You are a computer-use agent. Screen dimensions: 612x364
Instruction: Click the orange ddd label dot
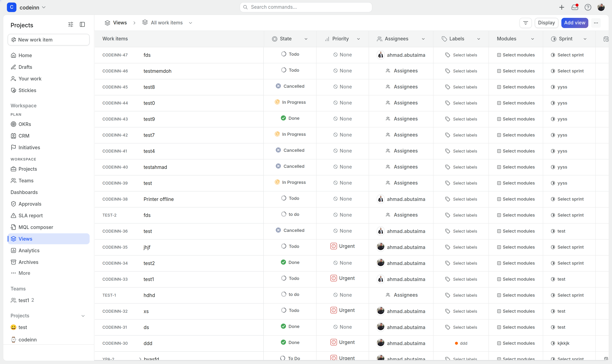click(456, 343)
